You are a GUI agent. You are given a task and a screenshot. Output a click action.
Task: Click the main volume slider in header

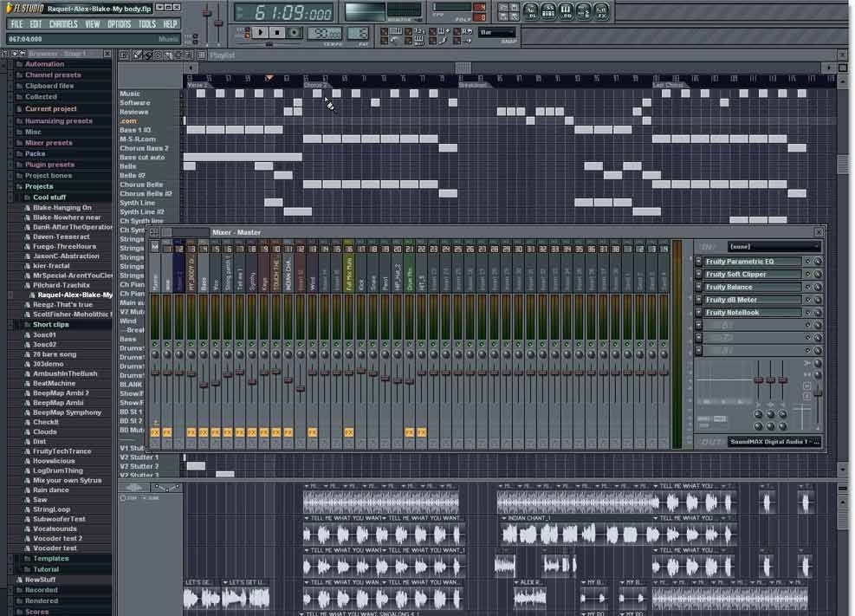207,11
